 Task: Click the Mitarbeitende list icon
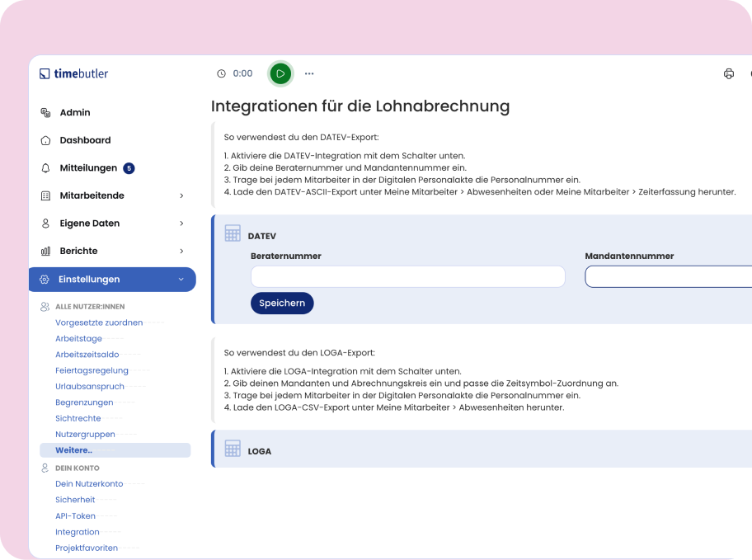[45, 195]
